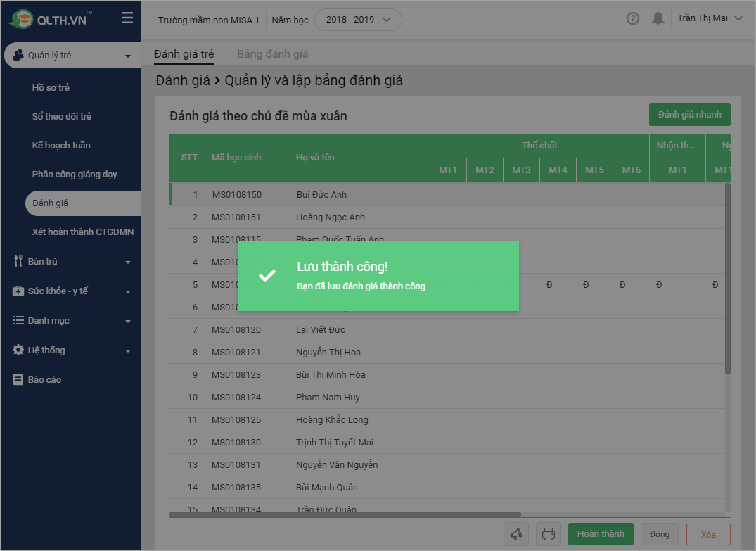Open the Trần Thị Mai user menu
This screenshot has width=756, height=551.
[x=709, y=18]
